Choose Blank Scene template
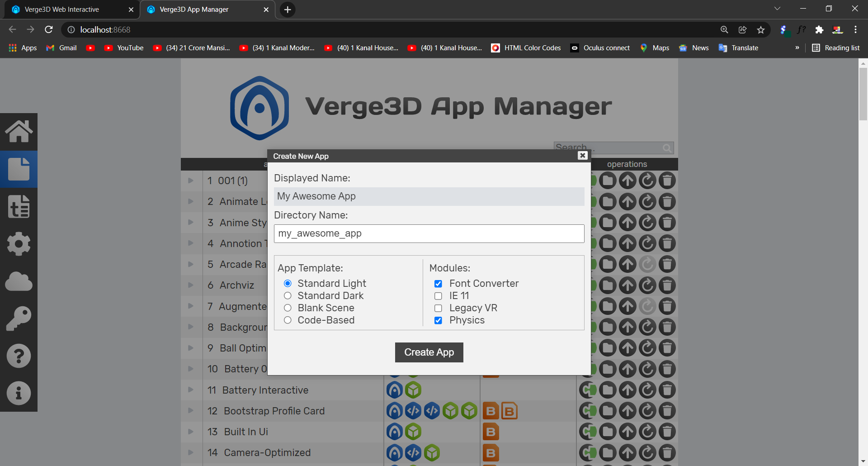Image resolution: width=868 pixels, height=466 pixels. [x=288, y=308]
